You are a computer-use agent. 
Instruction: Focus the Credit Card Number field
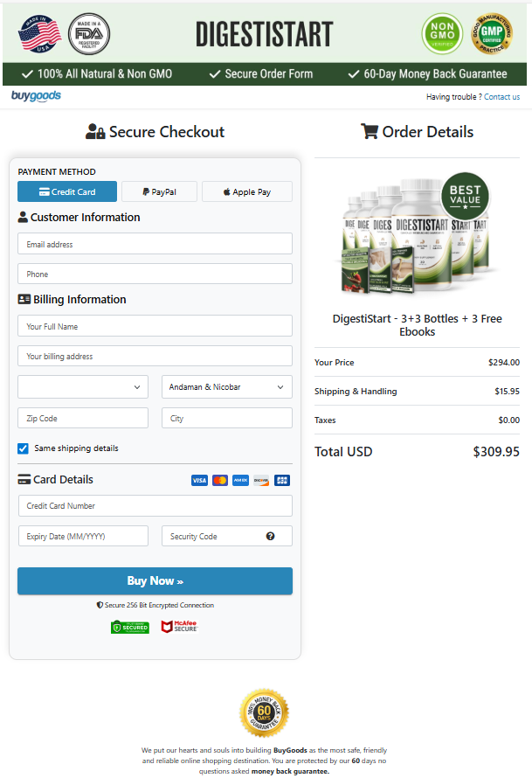pyautogui.click(x=155, y=506)
